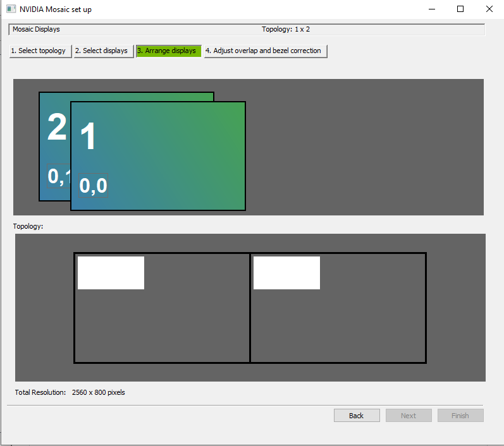
Task: Click the NVIDIA Mosaic window icon
Action: (11, 9)
